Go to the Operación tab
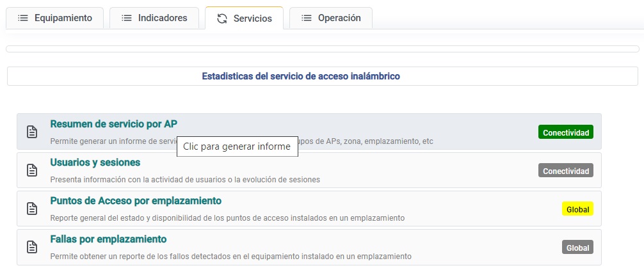644x277 pixels. (x=339, y=18)
